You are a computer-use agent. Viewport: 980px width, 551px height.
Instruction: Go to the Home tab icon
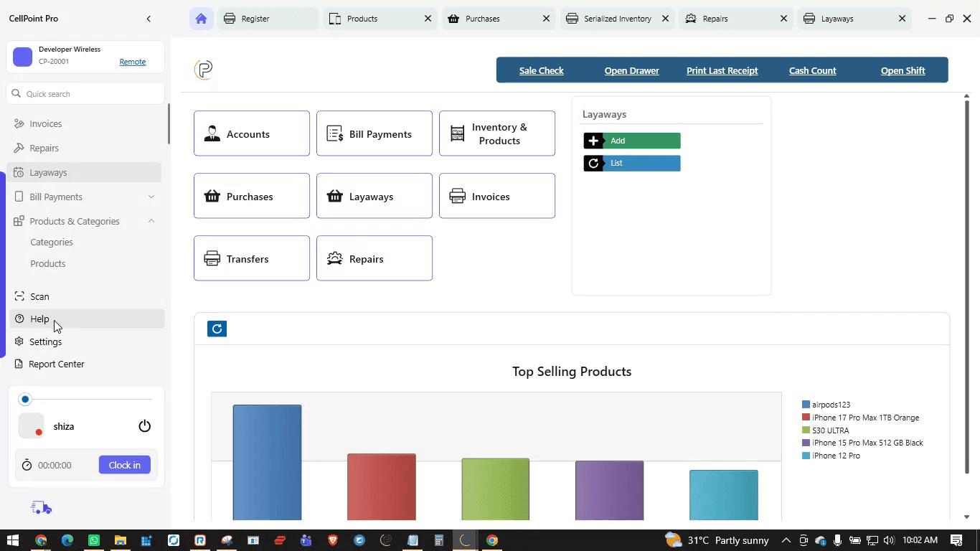click(x=201, y=19)
